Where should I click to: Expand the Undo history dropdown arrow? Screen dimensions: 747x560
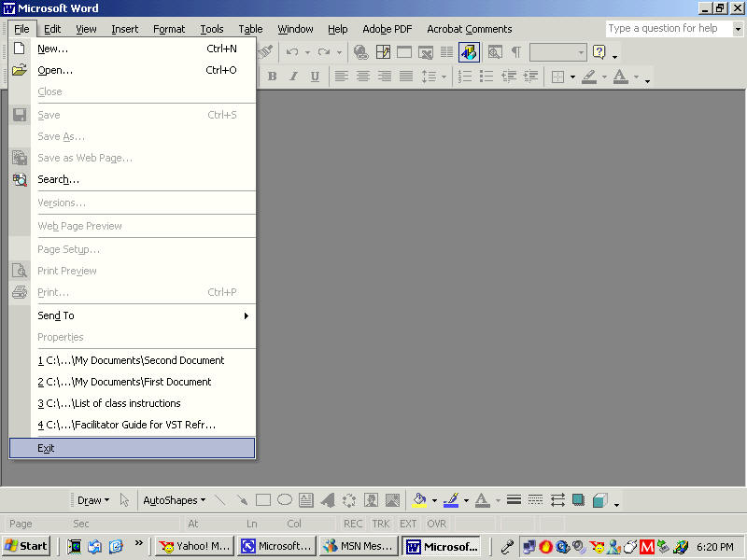[x=308, y=52]
